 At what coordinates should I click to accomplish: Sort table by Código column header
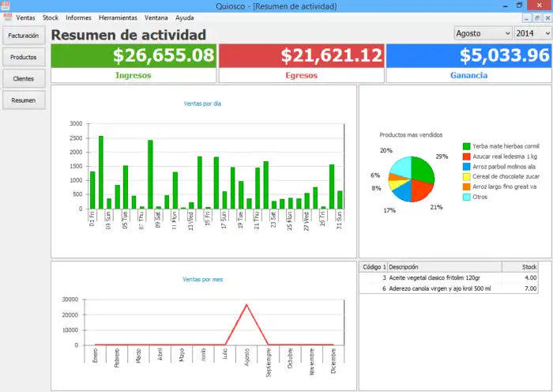[374, 267]
